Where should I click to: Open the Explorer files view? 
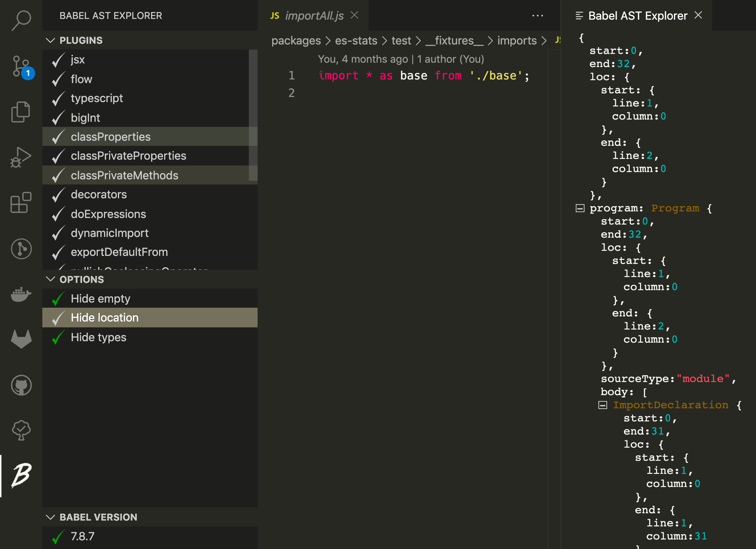pos(21,112)
